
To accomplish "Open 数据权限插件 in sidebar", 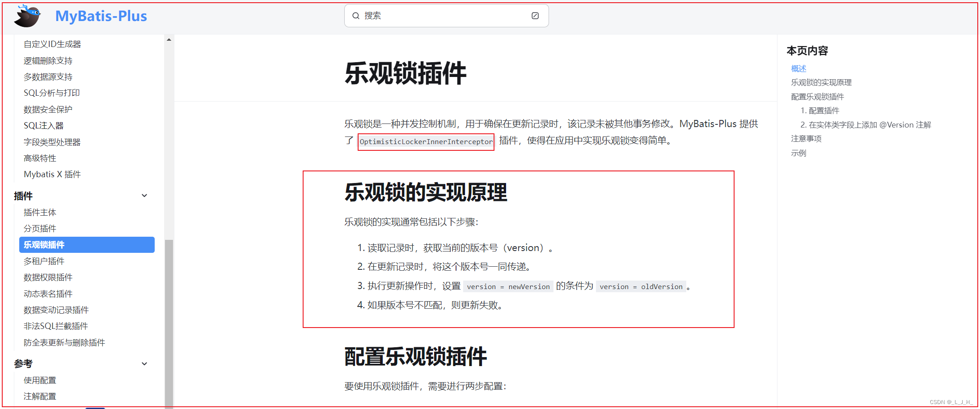I will [x=48, y=277].
